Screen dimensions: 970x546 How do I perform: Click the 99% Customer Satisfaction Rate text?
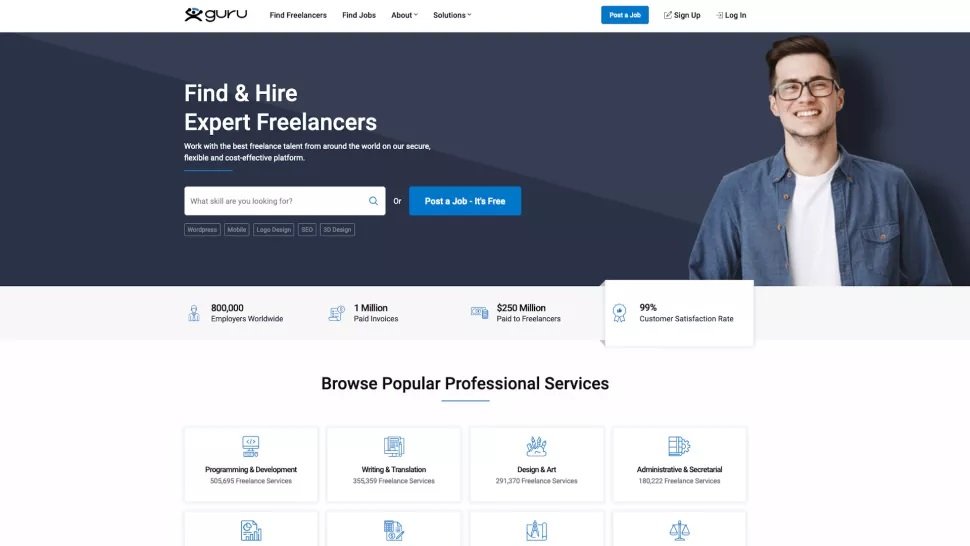(x=686, y=313)
